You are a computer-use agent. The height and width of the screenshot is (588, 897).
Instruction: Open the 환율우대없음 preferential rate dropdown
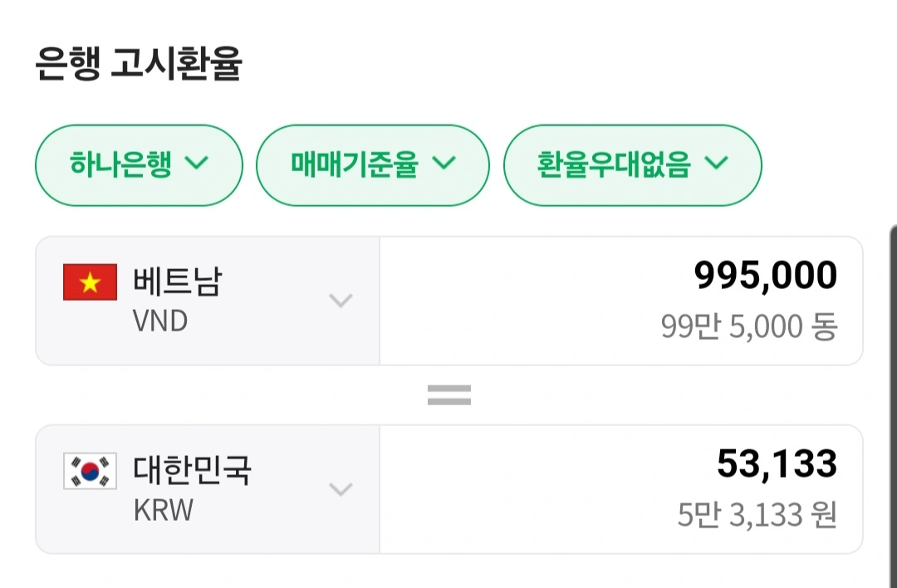633,165
